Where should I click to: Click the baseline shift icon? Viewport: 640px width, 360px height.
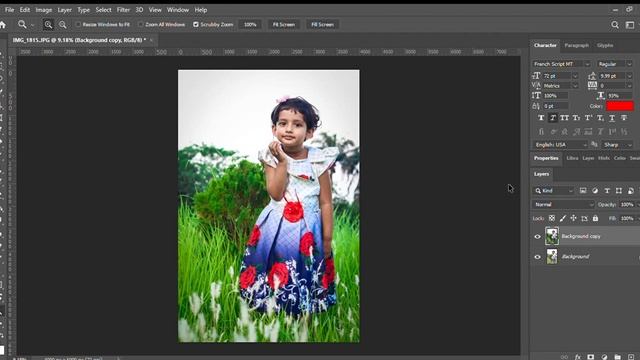coord(536,106)
